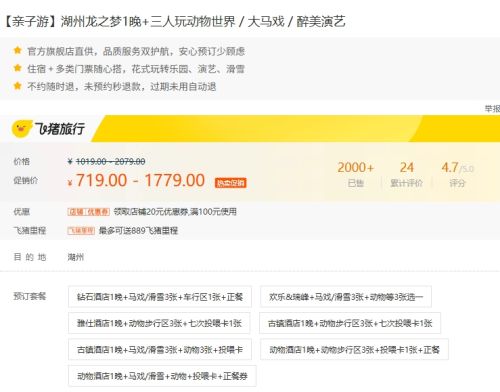Click the 飞猪旅行 brand name text
Viewport: 500px width, 392px height.
60,129
